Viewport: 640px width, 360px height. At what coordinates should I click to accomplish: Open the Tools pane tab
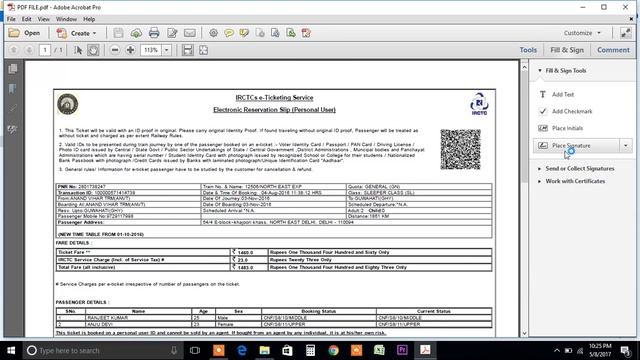[528, 50]
